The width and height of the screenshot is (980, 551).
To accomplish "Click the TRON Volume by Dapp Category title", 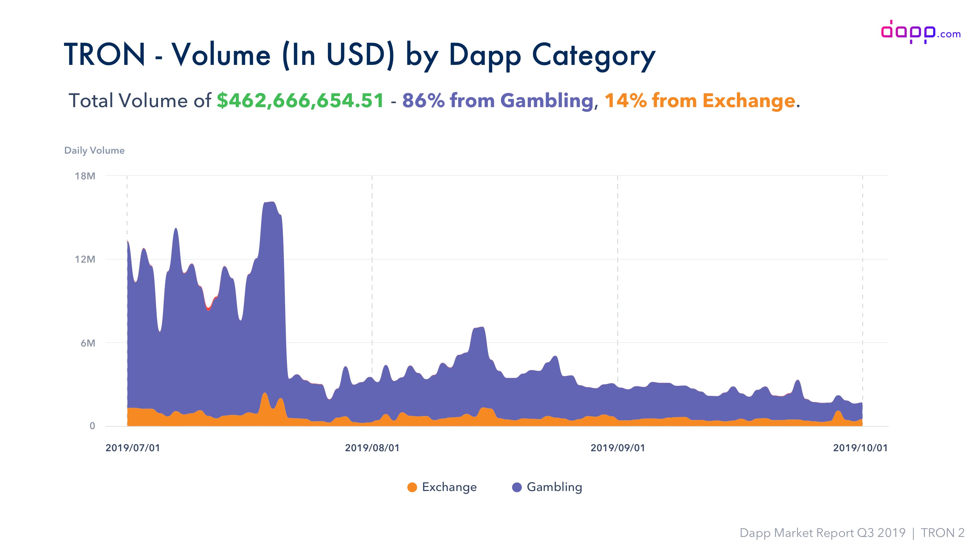I will coord(360,55).
